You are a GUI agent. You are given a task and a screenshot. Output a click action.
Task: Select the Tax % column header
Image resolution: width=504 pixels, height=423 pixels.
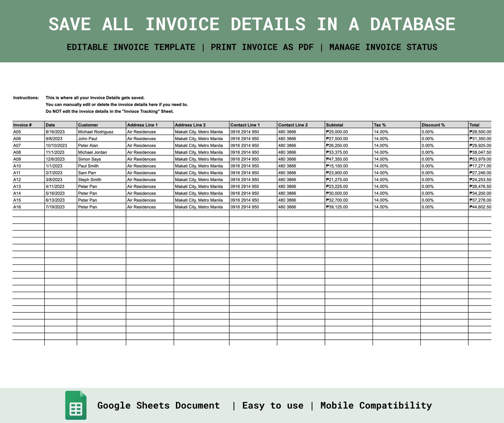click(396, 125)
